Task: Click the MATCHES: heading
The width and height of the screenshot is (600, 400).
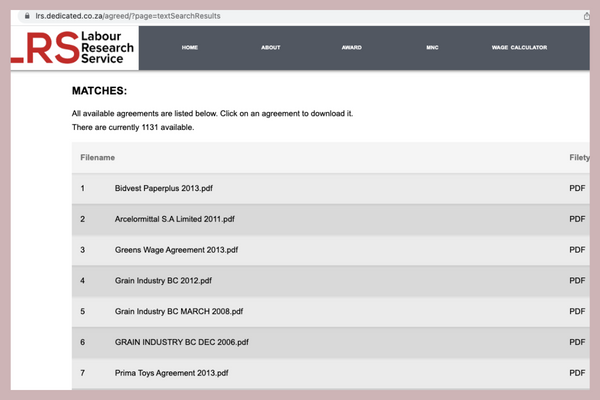Action: click(99, 91)
